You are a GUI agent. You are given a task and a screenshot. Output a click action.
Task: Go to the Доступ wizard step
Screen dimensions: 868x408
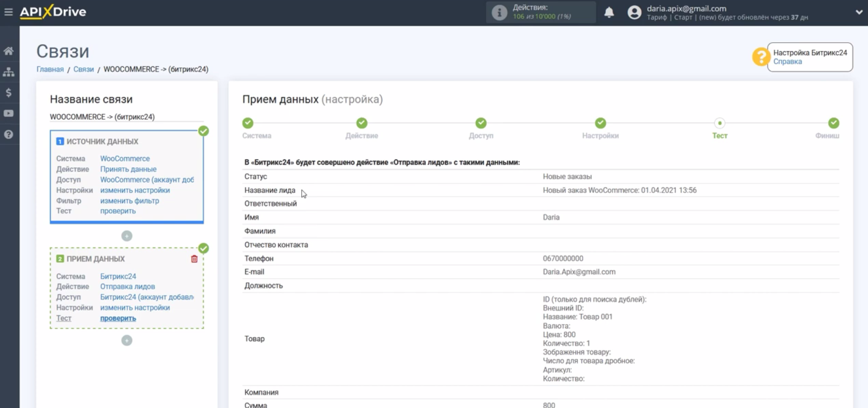coord(481,123)
